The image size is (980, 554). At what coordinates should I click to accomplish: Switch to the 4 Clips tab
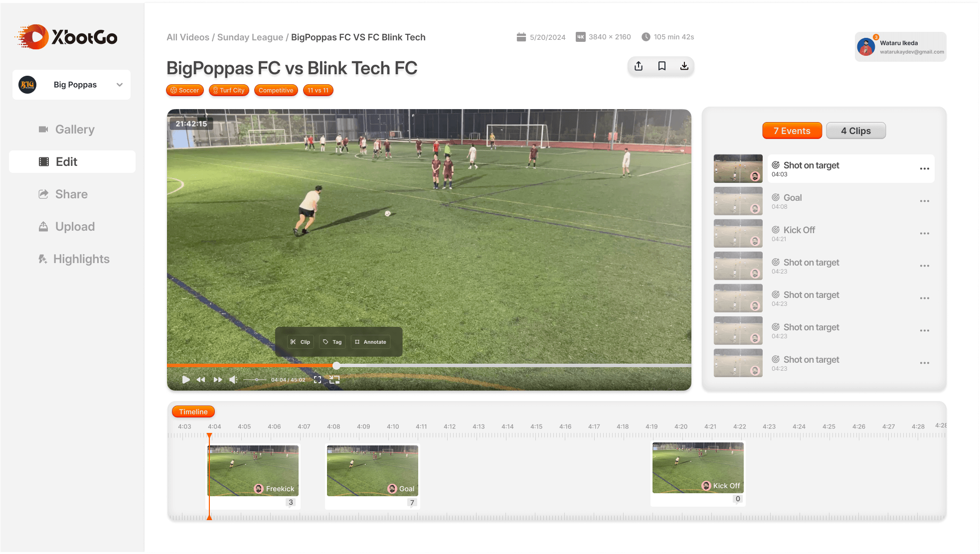(856, 131)
